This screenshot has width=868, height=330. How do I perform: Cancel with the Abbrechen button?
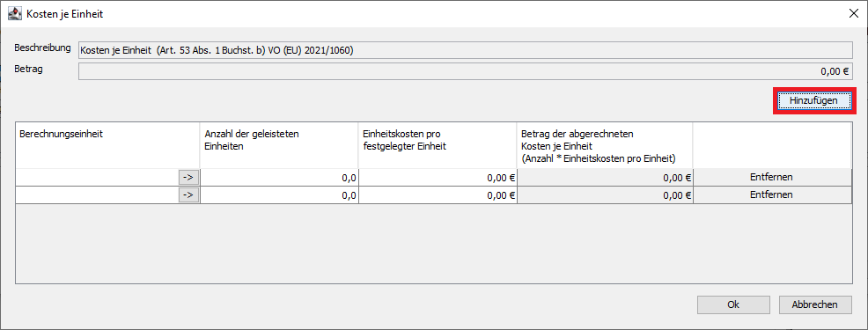(815, 304)
